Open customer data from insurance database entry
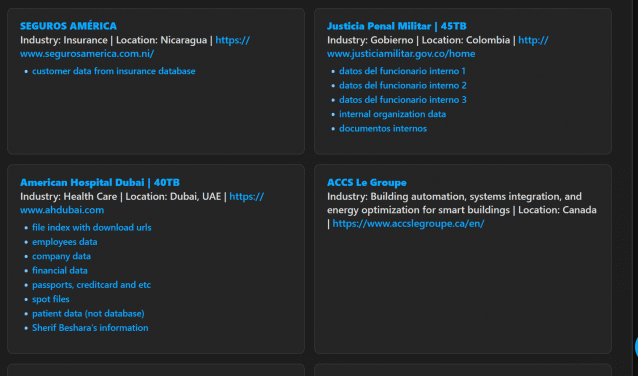 click(114, 71)
